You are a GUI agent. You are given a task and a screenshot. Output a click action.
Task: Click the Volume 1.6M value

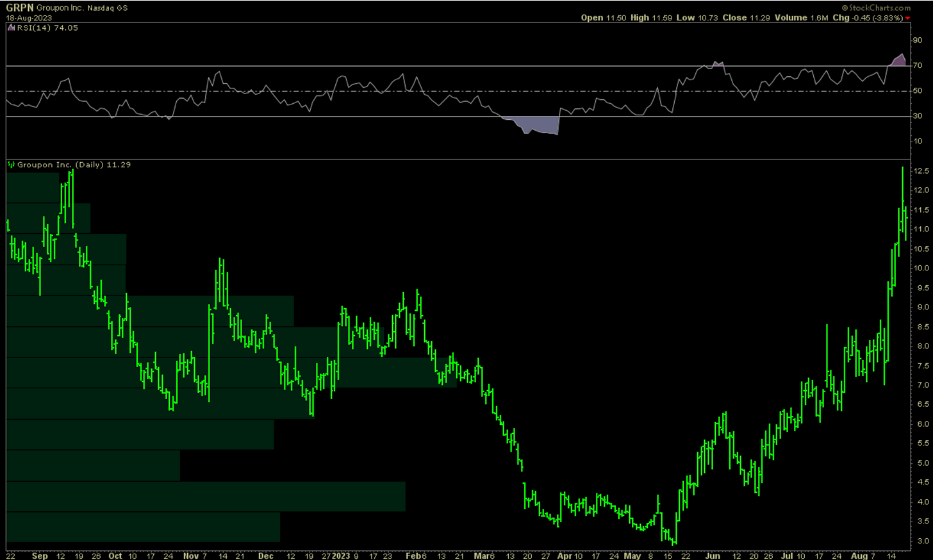pyautogui.click(x=802, y=18)
